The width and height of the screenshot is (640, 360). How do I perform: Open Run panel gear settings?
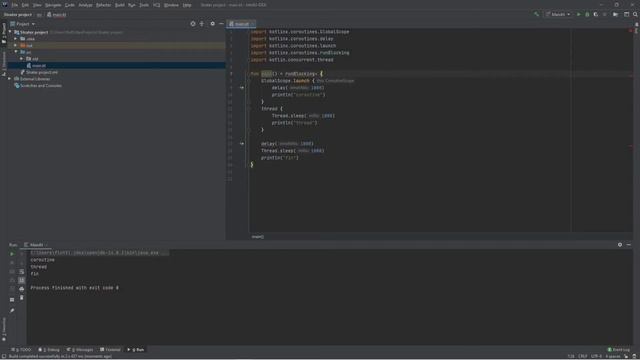pyautogui.click(x=620, y=245)
